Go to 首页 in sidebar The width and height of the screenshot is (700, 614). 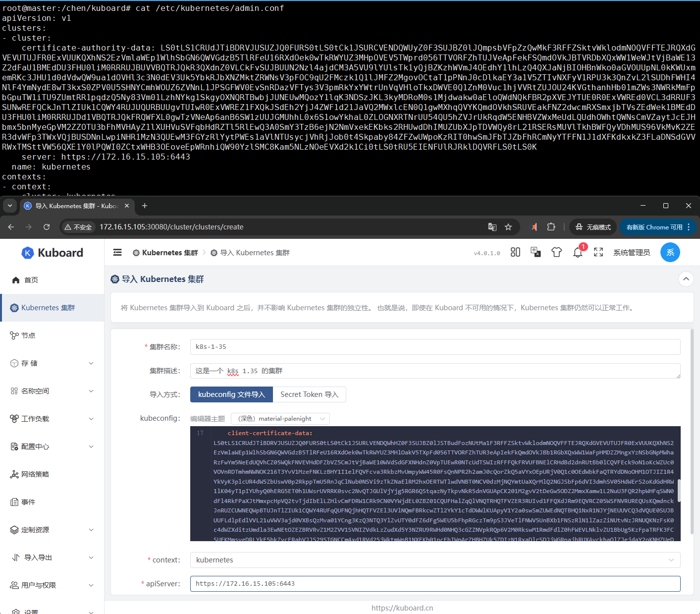(x=52, y=280)
